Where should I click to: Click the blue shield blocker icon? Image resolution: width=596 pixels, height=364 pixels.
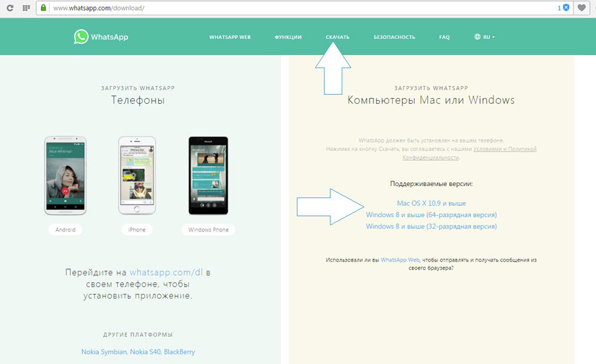pyautogui.click(x=566, y=7)
